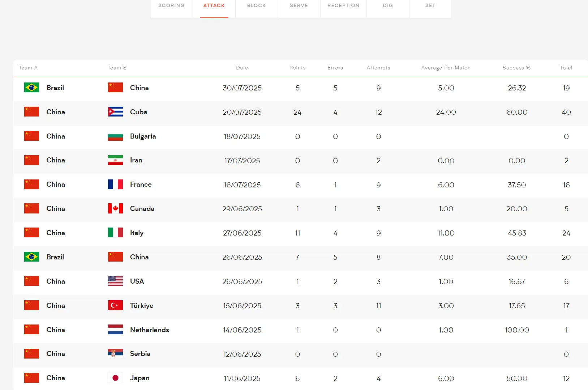
Task: Click the Bulgaria flag icon
Action: pos(115,136)
